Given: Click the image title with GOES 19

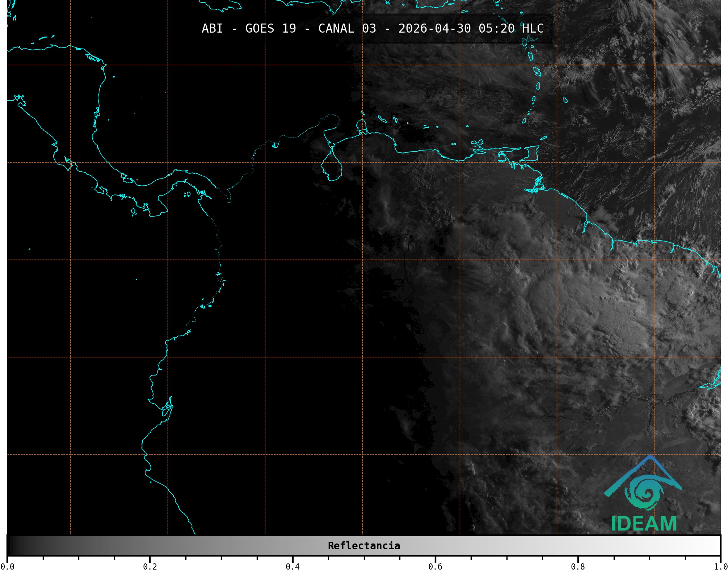Looking at the screenshot, I should 372,29.
